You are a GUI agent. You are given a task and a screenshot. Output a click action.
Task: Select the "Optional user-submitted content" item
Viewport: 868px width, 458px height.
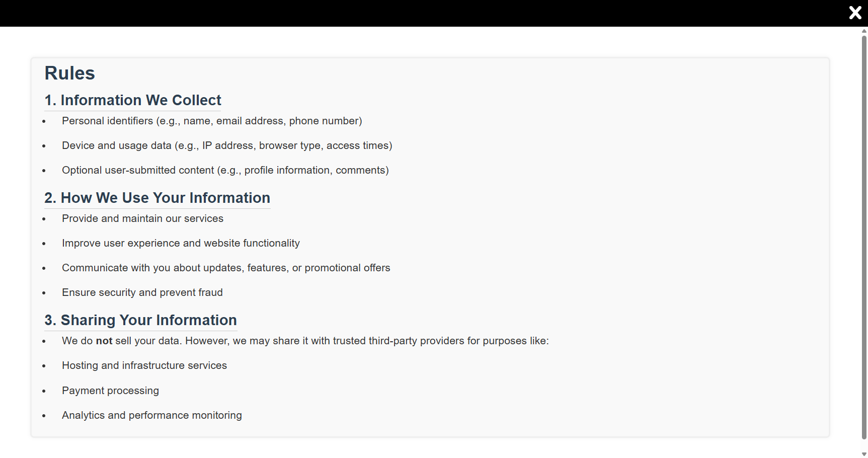click(x=225, y=170)
